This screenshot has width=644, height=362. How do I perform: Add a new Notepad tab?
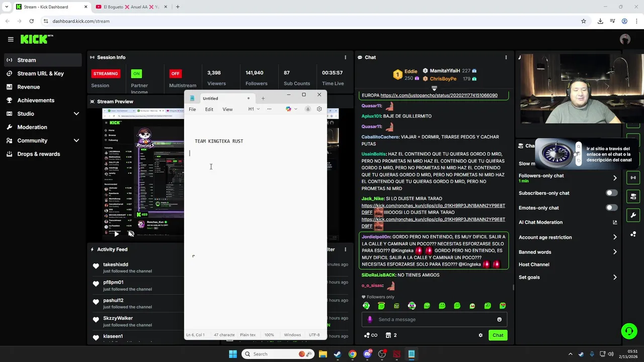pos(263,99)
